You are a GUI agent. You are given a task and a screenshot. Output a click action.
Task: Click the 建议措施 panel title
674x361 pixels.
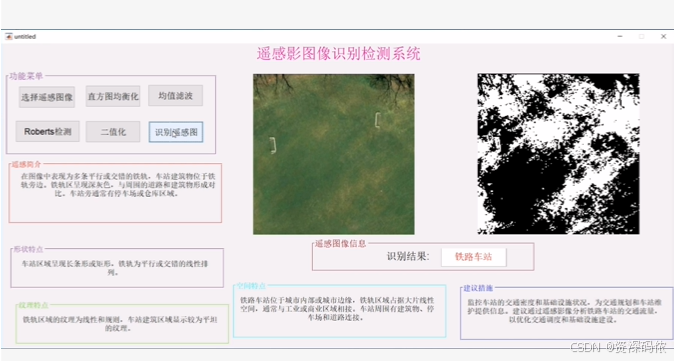pos(478,288)
